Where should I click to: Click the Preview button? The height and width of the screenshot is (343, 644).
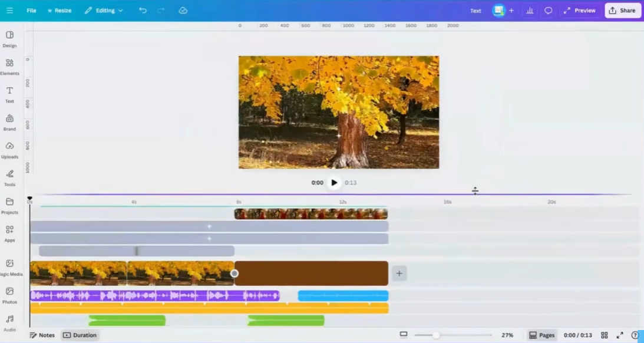coord(580,11)
